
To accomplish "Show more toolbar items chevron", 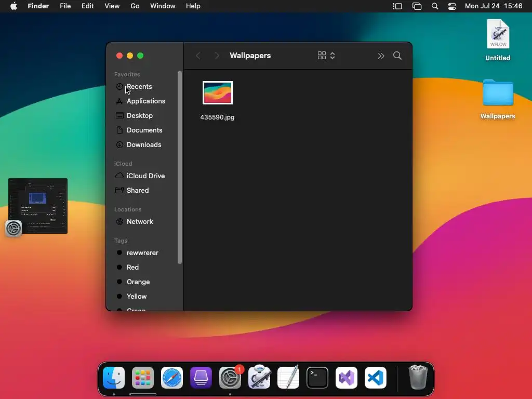I will (x=381, y=56).
